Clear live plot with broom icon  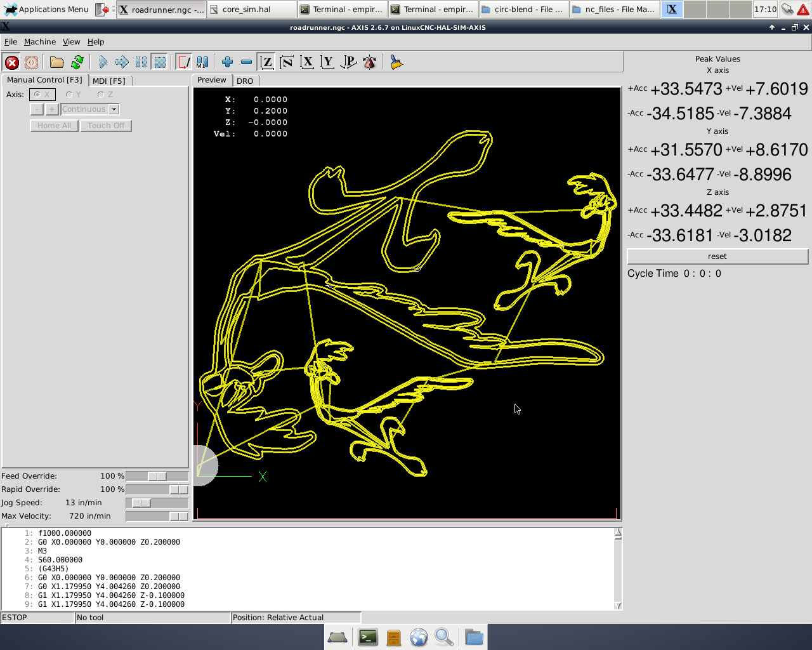(x=396, y=62)
